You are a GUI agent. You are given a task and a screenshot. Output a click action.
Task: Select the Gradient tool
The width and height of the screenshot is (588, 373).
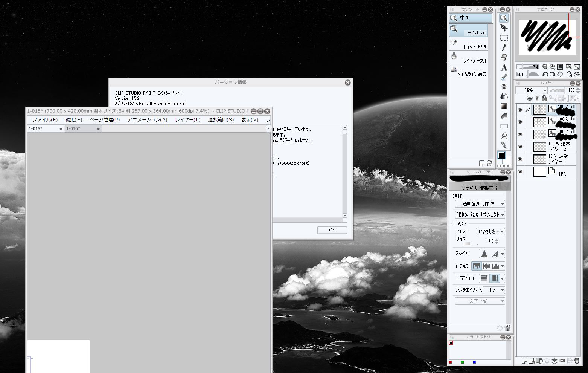pyautogui.click(x=504, y=107)
